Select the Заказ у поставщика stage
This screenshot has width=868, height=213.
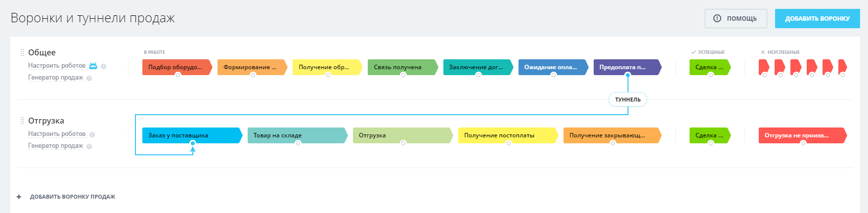coord(192,135)
